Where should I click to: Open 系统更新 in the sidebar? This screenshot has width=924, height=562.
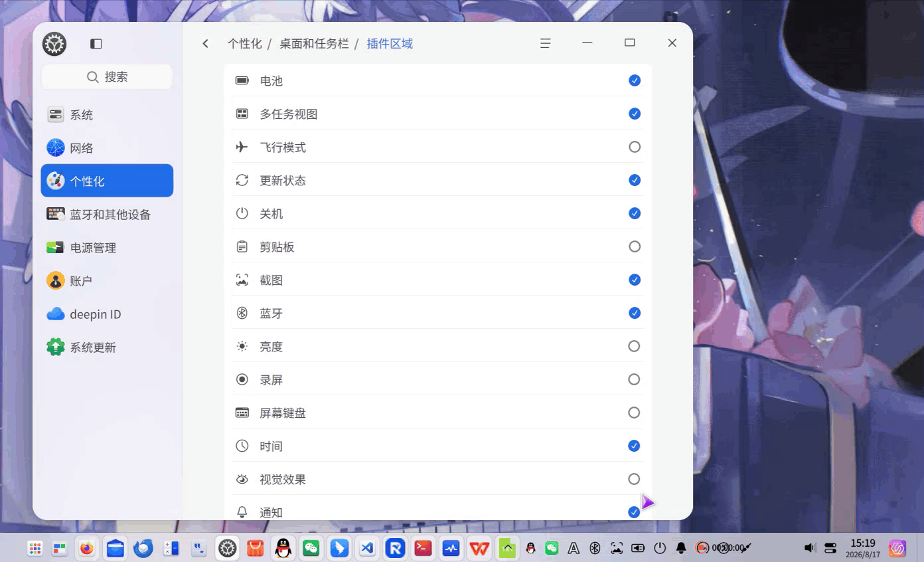(x=107, y=347)
